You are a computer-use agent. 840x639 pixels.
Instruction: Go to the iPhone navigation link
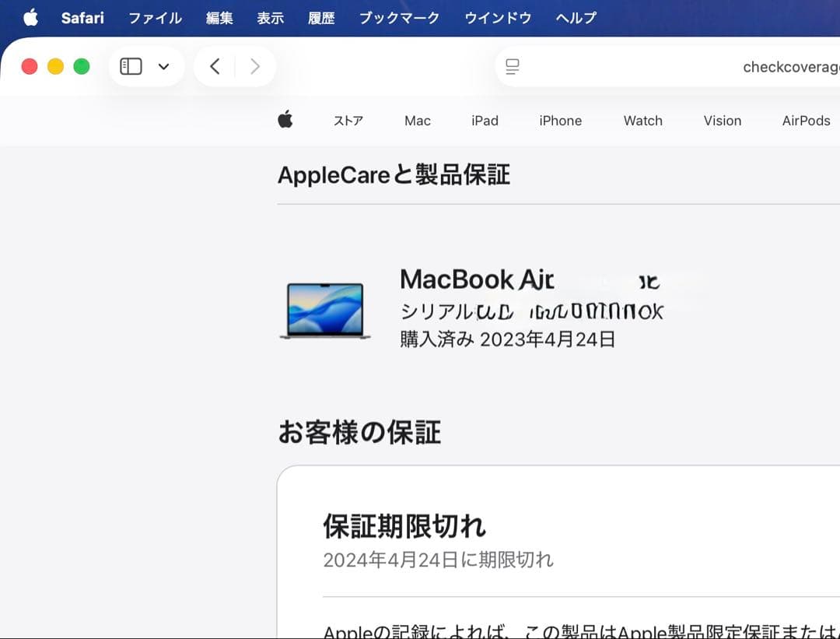[560, 121]
